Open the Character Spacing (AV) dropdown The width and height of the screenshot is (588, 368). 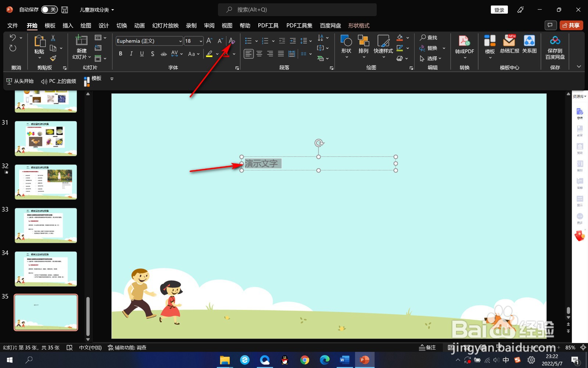coord(177,54)
